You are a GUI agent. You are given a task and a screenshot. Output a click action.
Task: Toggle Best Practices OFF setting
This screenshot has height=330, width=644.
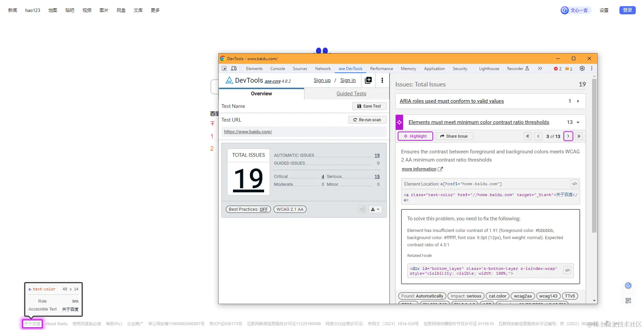click(248, 209)
